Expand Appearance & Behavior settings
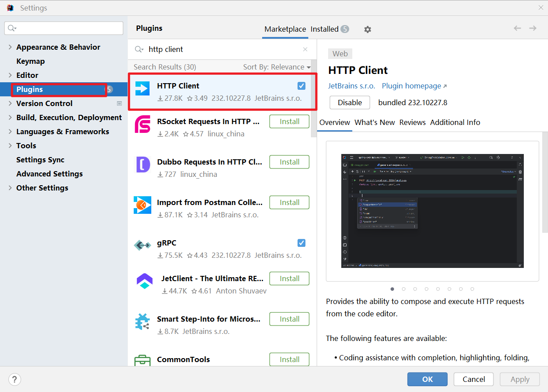The width and height of the screenshot is (548, 392). tap(10, 47)
